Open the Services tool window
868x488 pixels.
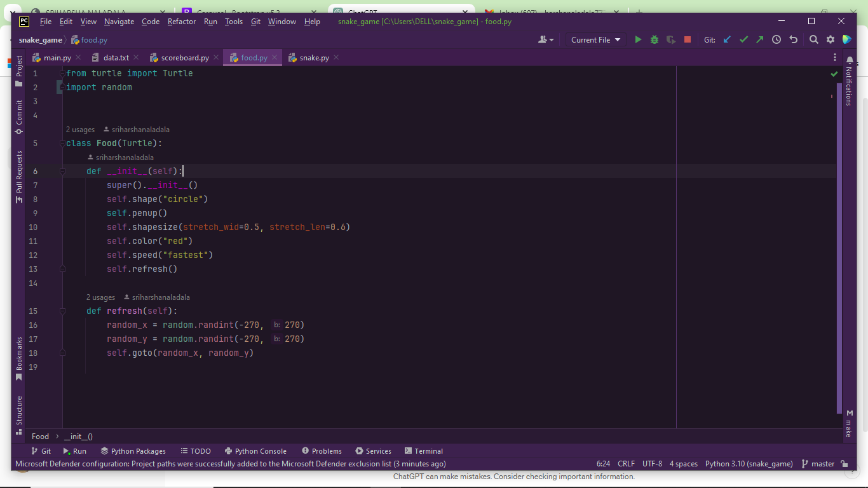[x=374, y=451]
